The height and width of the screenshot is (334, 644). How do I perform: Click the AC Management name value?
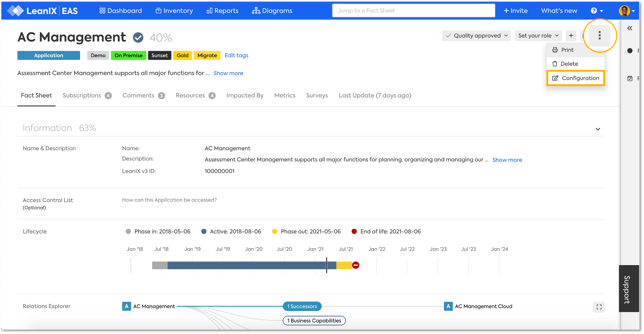click(228, 148)
